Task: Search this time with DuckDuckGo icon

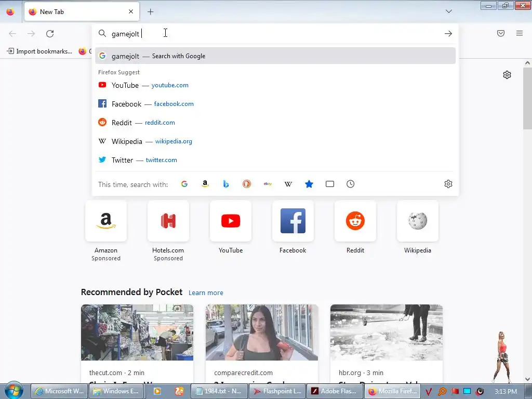Action: 247,184
